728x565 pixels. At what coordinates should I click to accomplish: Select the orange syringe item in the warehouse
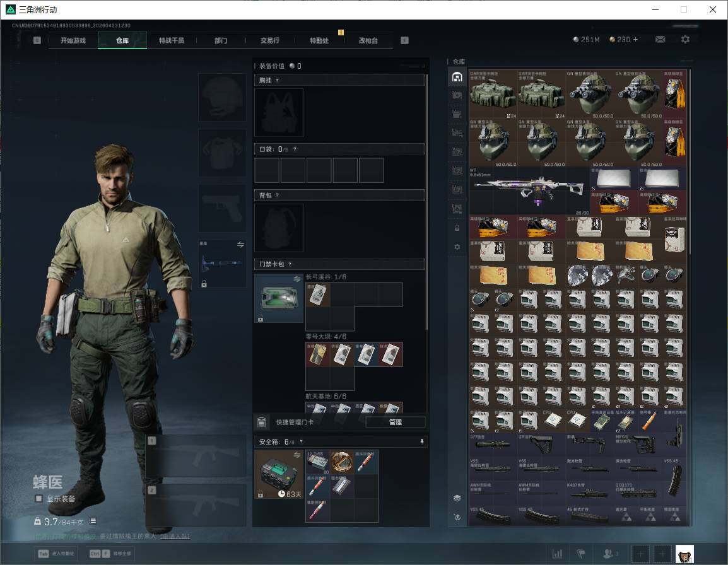point(650,421)
